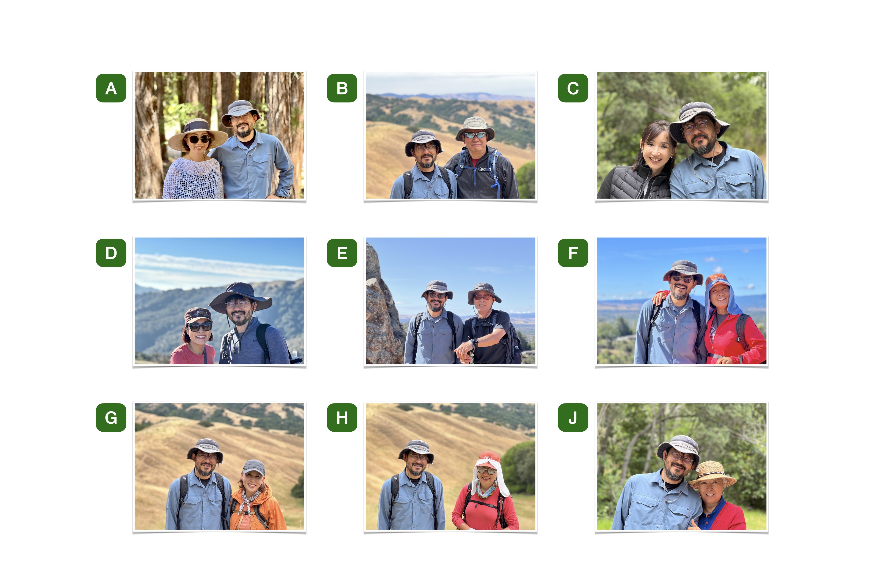This screenshot has width=884, height=588.
Task: Open photo F with woman in red jacket
Action: click(x=681, y=301)
